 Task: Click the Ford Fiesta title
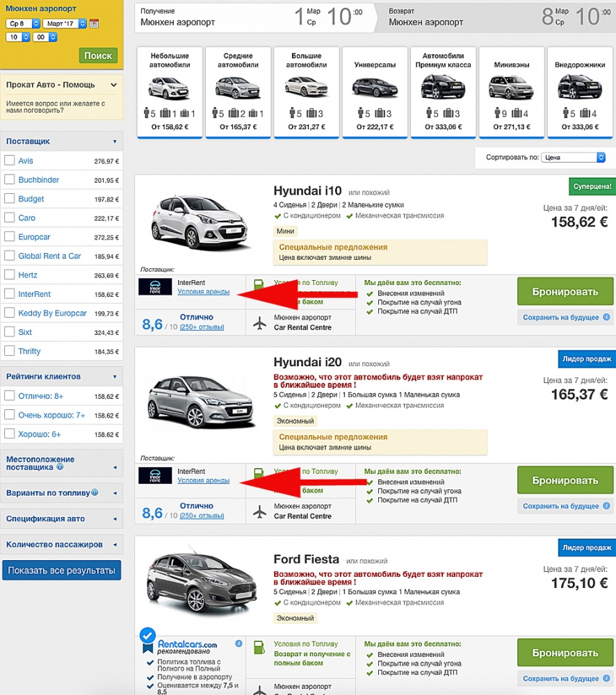point(306,559)
